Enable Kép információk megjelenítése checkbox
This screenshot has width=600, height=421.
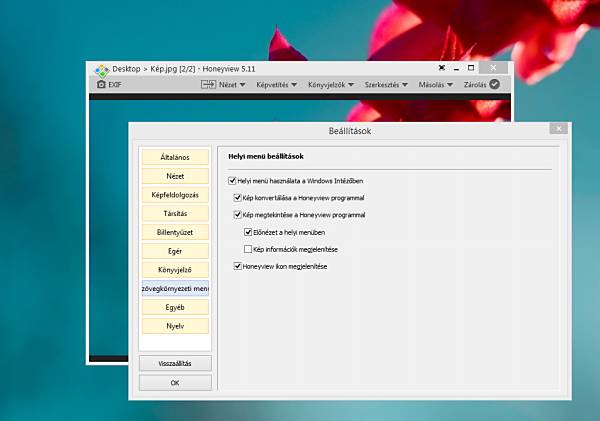click(x=248, y=249)
